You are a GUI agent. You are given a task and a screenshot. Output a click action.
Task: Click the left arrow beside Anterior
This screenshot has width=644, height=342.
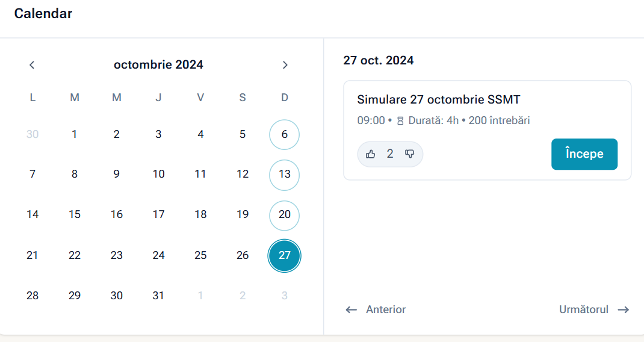pyautogui.click(x=351, y=309)
